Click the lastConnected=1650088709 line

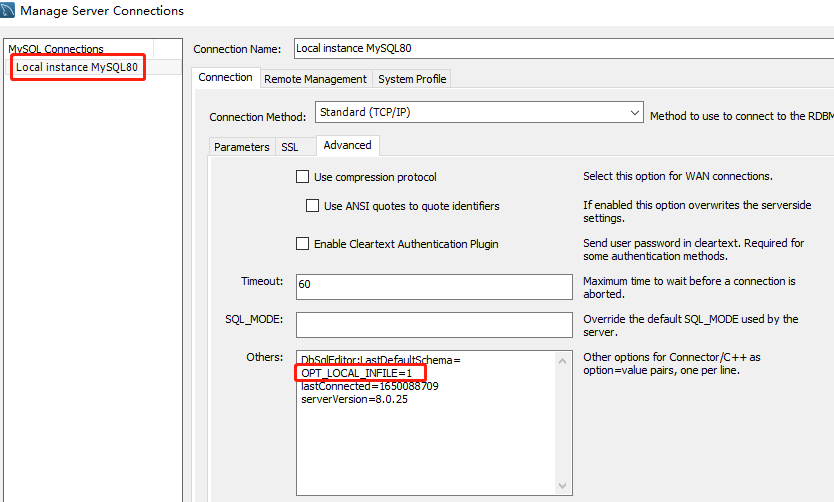point(370,386)
